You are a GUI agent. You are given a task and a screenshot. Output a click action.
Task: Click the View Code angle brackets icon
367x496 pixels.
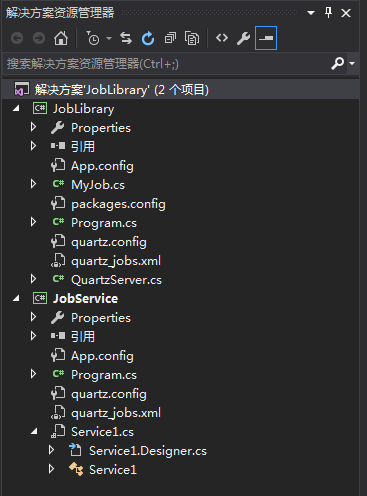(222, 38)
